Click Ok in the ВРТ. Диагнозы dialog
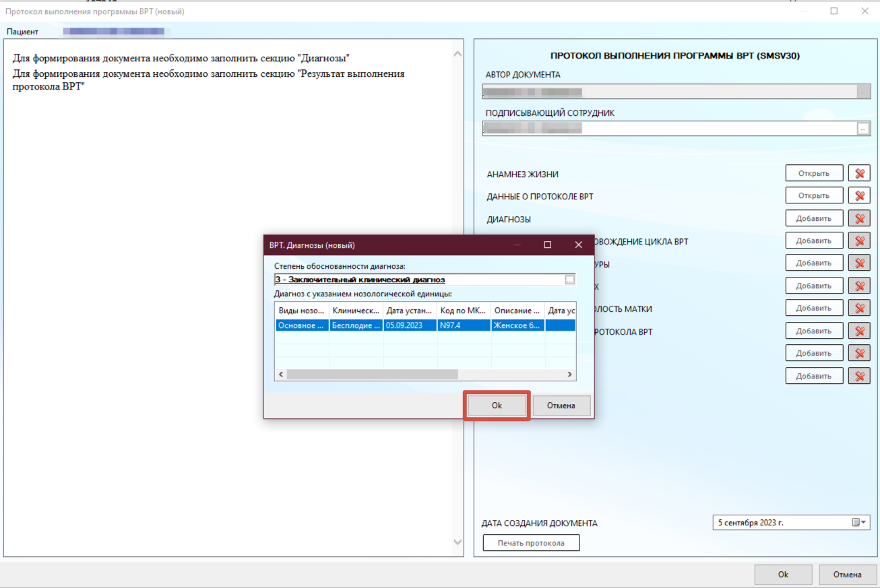 (x=497, y=405)
